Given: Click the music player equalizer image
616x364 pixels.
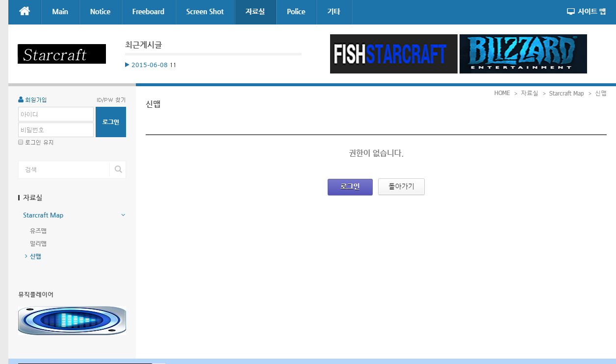Looking at the screenshot, I should pyautogui.click(x=72, y=321).
